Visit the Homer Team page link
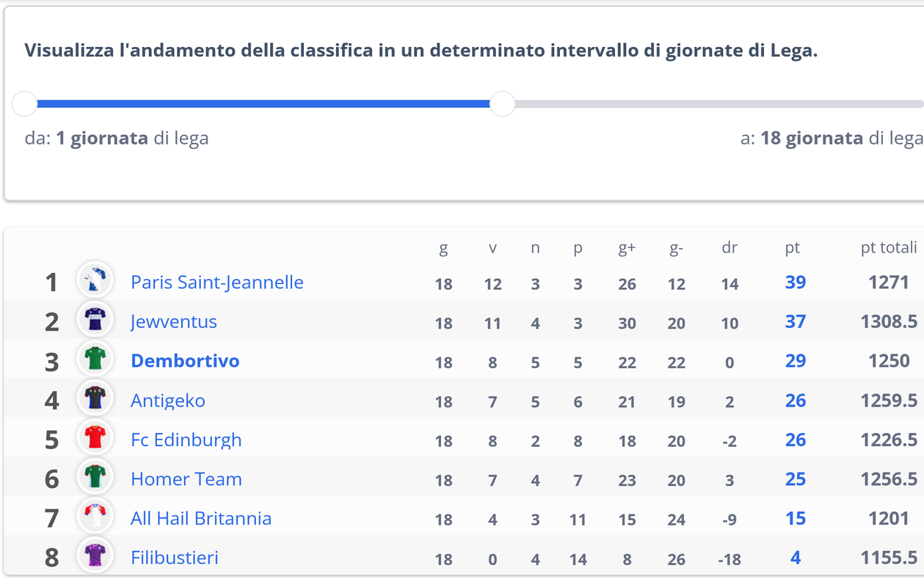Image resolution: width=924 pixels, height=587 pixels. (x=186, y=480)
